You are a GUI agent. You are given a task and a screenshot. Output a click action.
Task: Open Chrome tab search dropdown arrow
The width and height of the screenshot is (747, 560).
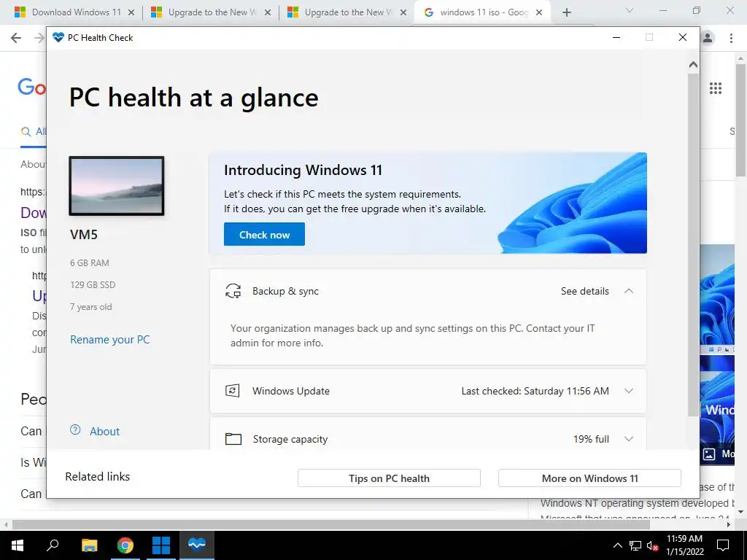pyautogui.click(x=629, y=10)
